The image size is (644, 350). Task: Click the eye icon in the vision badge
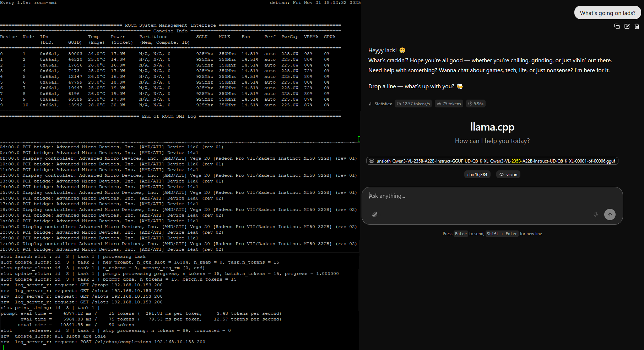[x=502, y=175]
